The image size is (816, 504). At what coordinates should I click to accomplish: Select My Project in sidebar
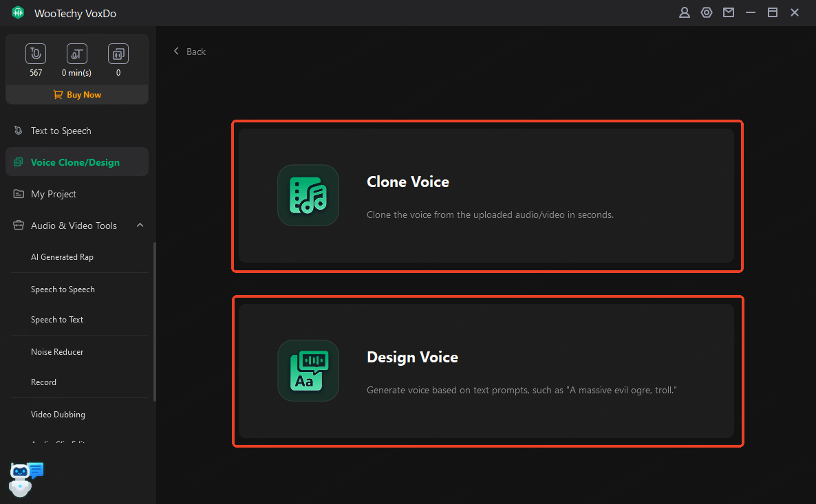(x=54, y=194)
